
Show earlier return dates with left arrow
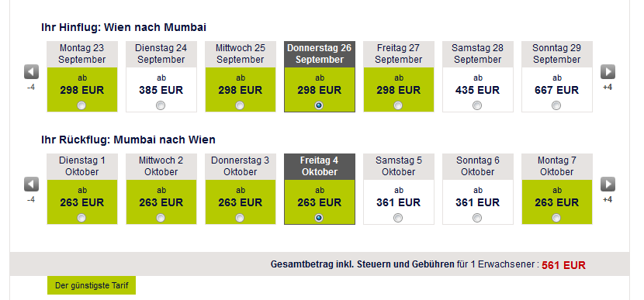pyautogui.click(x=31, y=184)
